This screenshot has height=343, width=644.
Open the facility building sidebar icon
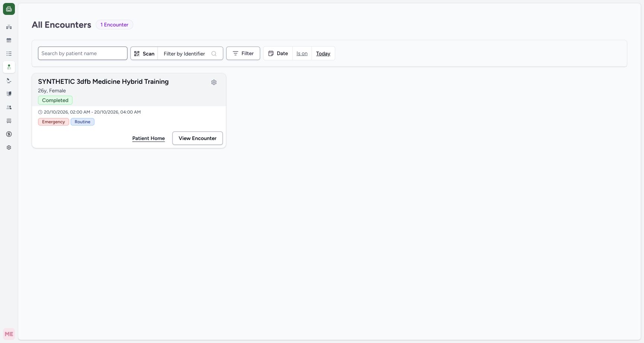pos(9,27)
